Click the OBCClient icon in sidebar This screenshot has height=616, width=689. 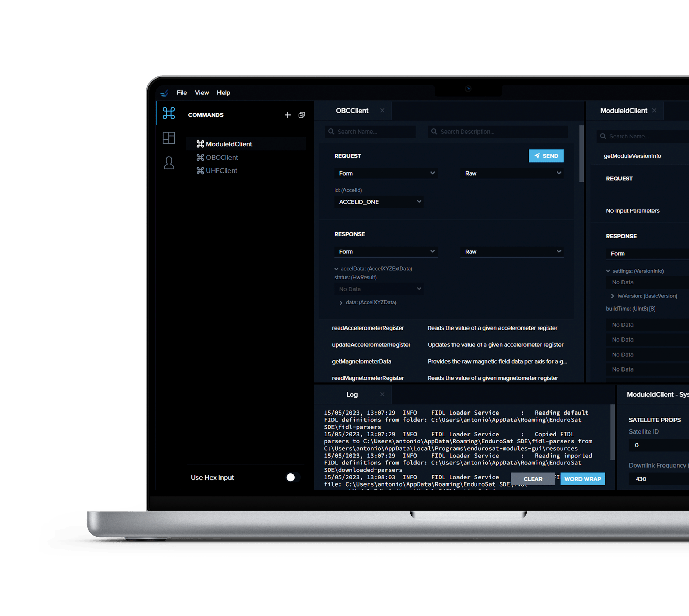click(200, 158)
